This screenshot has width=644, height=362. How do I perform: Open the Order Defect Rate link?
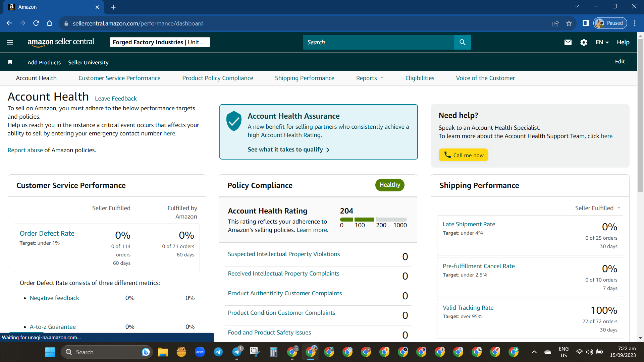point(47,233)
